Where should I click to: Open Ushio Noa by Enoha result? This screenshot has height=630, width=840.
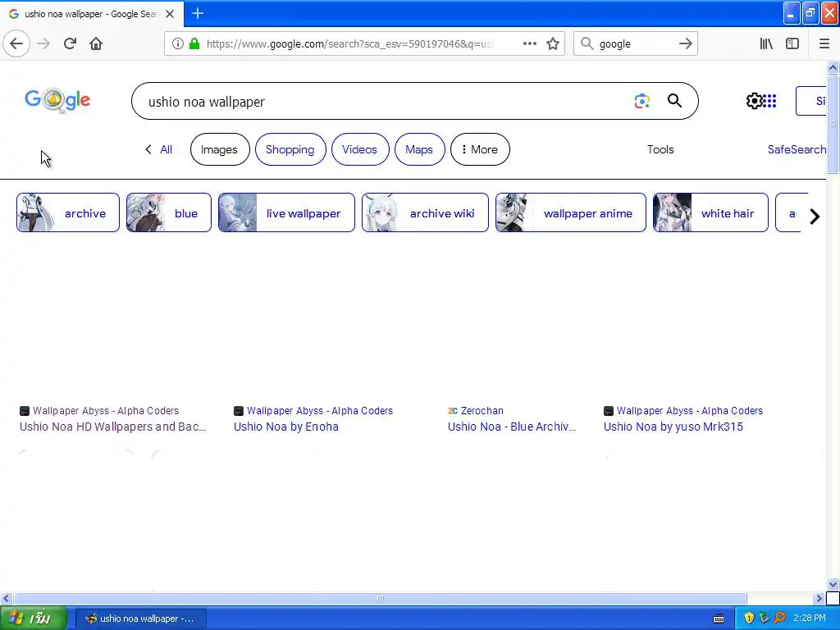[x=286, y=427]
